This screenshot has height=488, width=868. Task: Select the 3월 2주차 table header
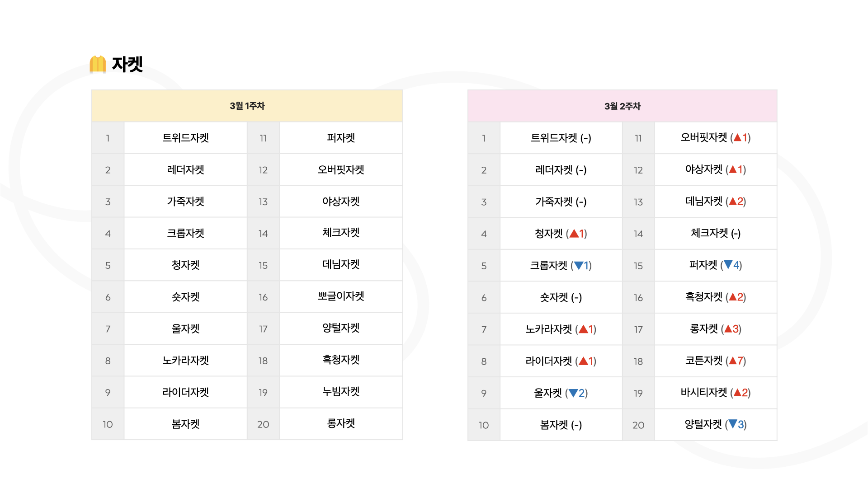[622, 106]
